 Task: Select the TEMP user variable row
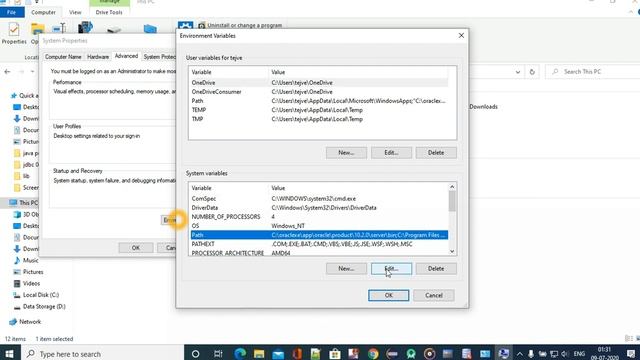click(319, 110)
